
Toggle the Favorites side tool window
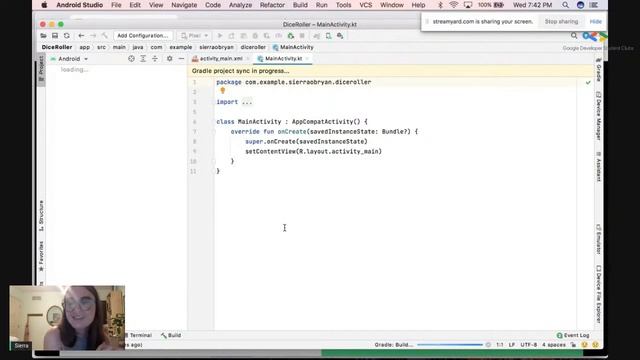pyautogui.click(x=41, y=257)
